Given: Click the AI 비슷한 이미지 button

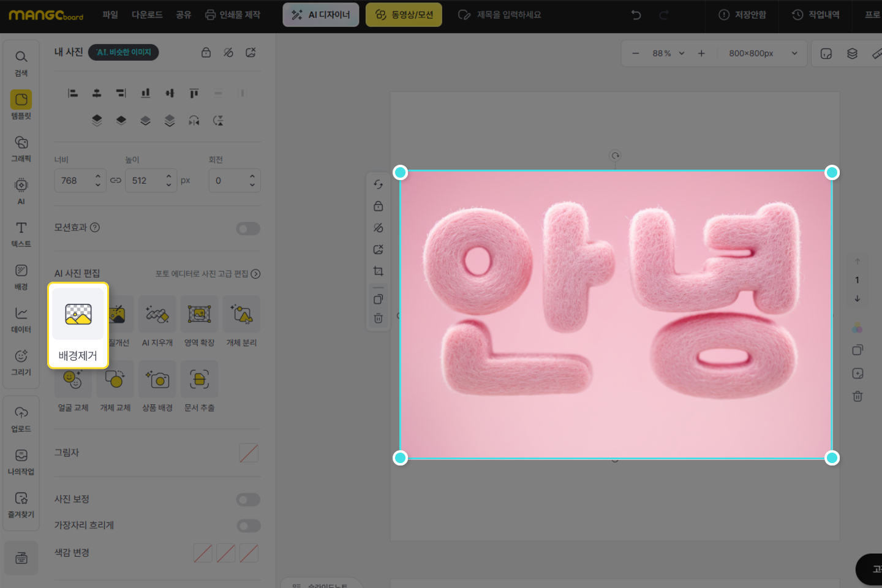Looking at the screenshot, I should tap(123, 53).
